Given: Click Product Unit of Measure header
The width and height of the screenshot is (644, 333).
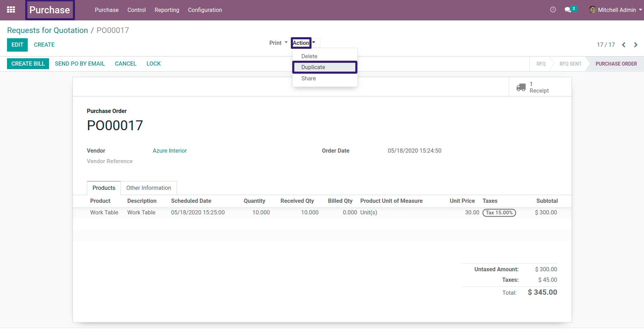Looking at the screenshot, I should coord(391,201).
